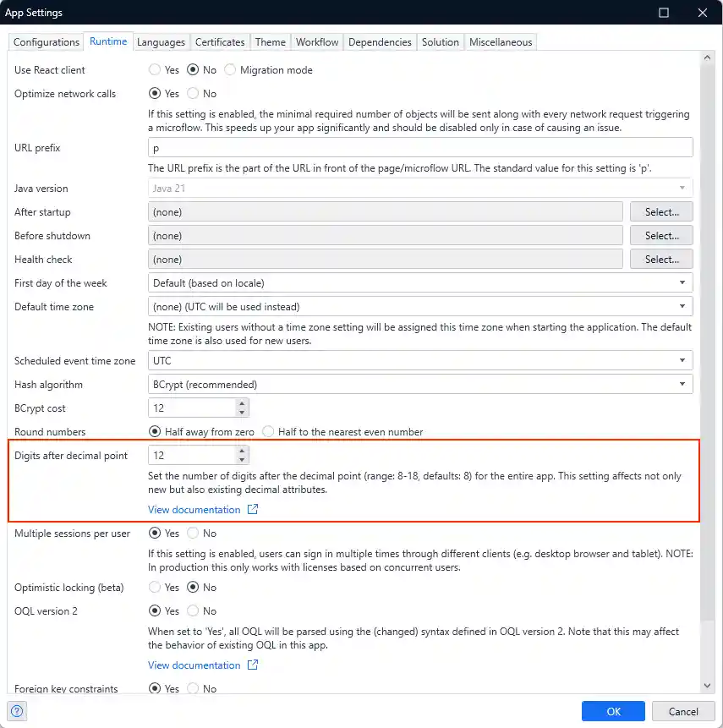Click external link icon under OQL version 2

pos(252,665)
